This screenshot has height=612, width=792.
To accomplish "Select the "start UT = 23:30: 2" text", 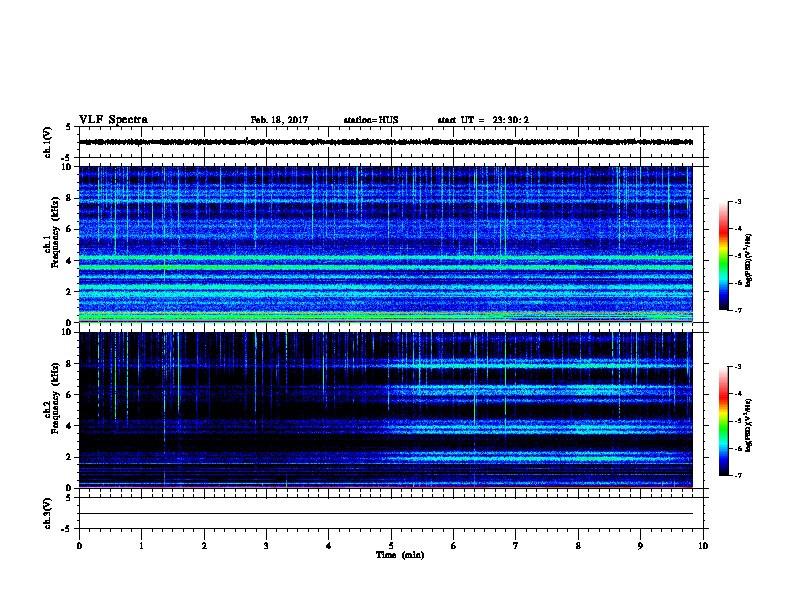I will click(x=483, y=120).
